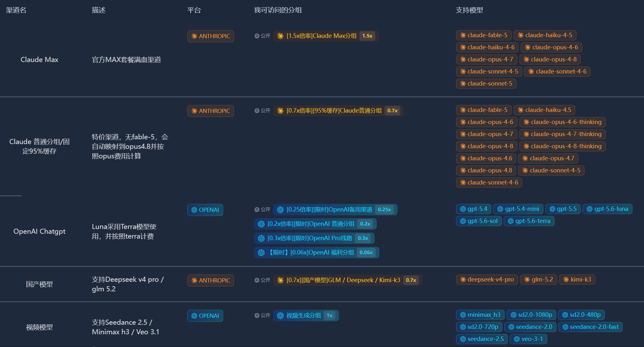Click the OpenAI logo on the gpt-5.6-luna tag
This screenshot has height=347, width=644.
(x=590, y=209)
